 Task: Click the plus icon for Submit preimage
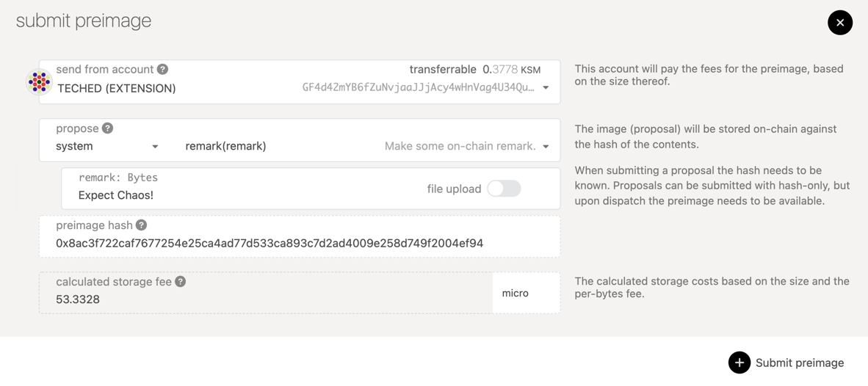tap(739, 363)
